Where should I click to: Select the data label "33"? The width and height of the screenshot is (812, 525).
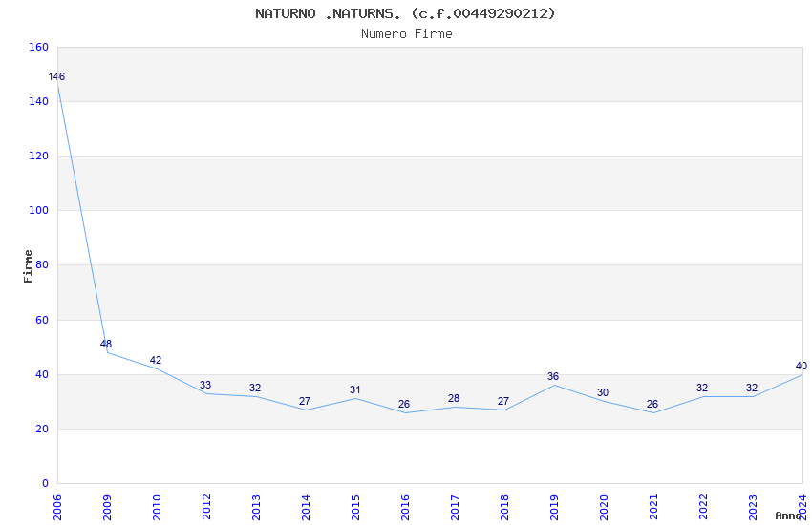(x=205, y=385)
